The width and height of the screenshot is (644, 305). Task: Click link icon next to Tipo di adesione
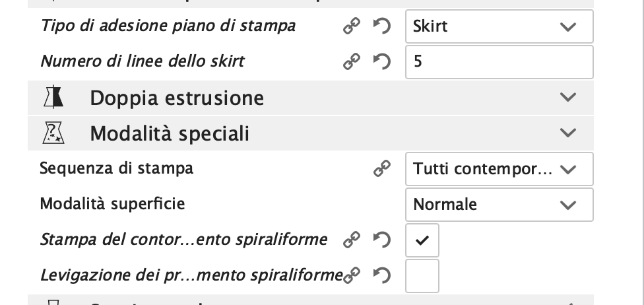point(351,26)
